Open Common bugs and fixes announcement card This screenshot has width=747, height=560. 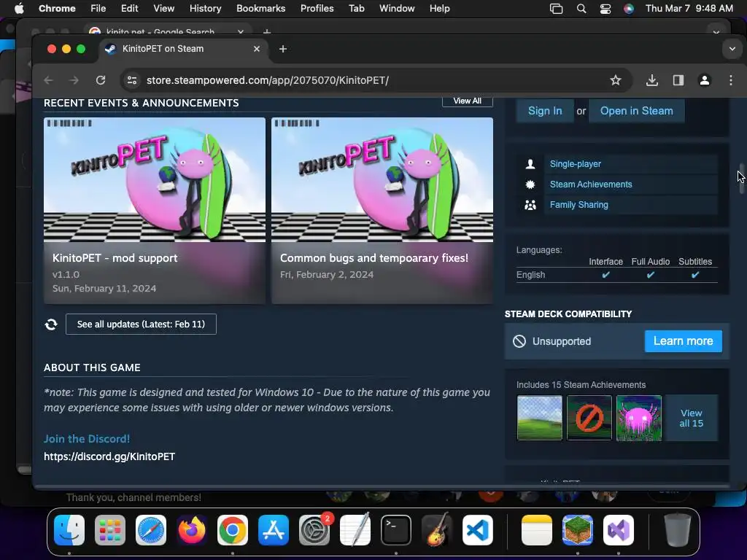pyautogui.click(x=382, y=211)
